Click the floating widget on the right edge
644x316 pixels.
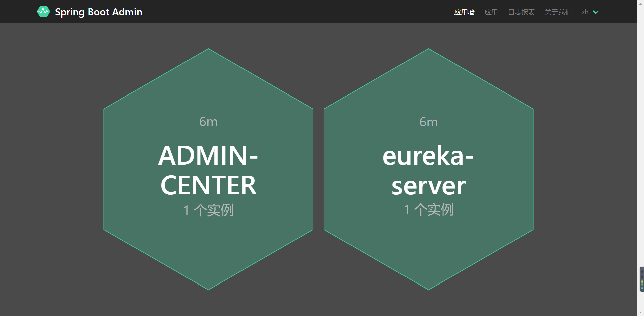coord(642,279)
